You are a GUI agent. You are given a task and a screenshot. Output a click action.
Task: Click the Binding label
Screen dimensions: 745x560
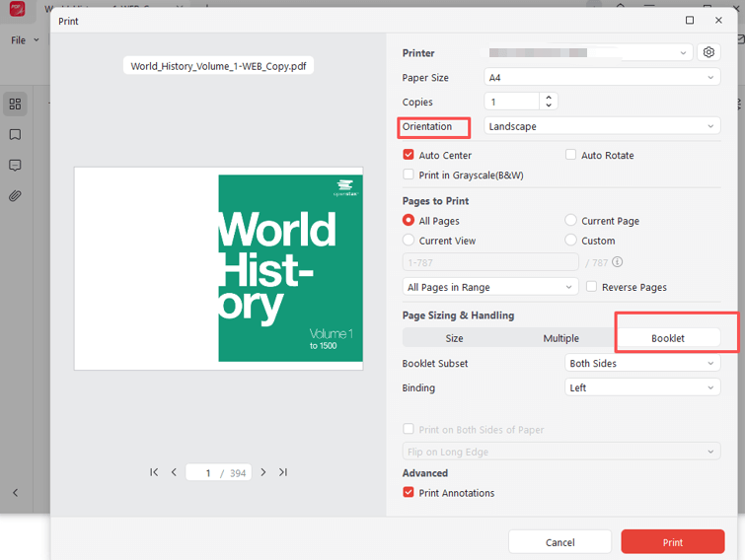point(418,387)
